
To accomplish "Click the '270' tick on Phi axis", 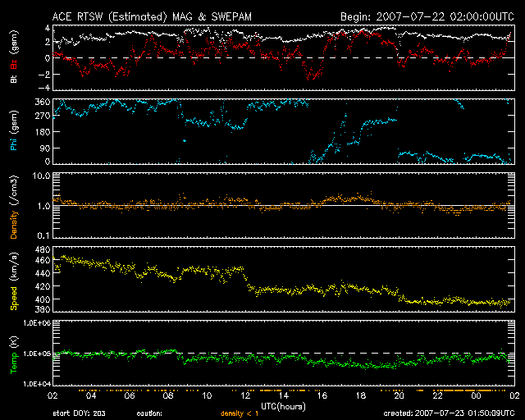I will tap(43, 116).
